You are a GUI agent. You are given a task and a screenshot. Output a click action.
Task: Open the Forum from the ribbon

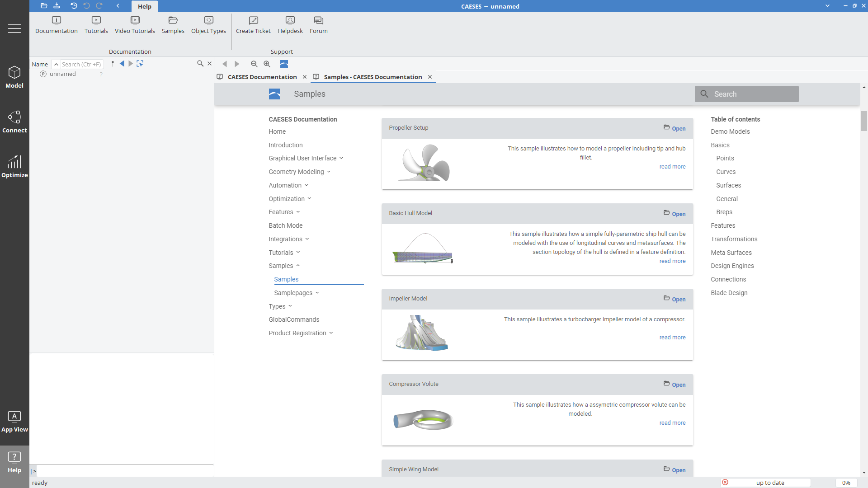point(319,25)
